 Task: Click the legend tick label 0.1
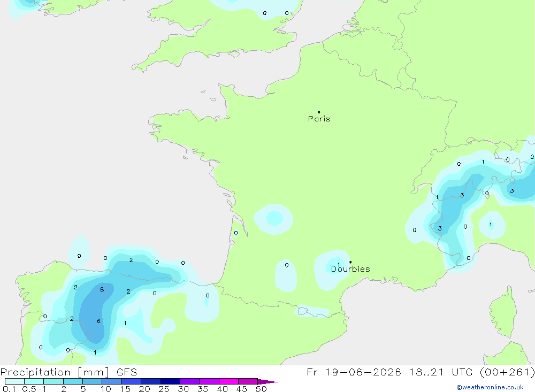9,389
